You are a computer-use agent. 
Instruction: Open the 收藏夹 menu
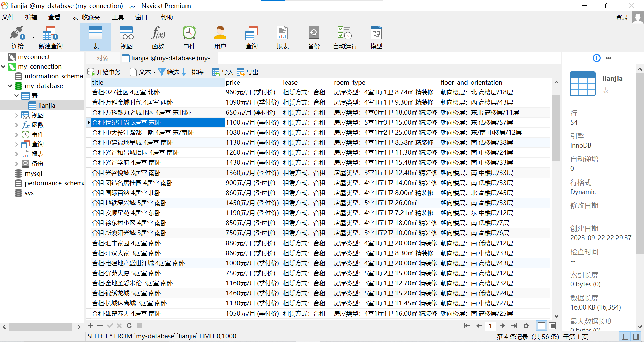pos(91,17)
